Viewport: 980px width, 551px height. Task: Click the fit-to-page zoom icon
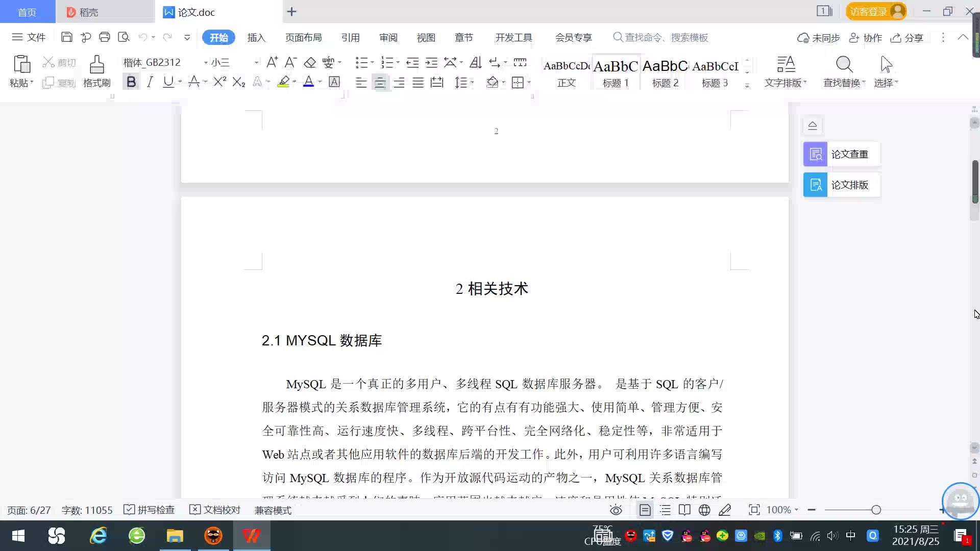pyautogui.click(x=754, y=510)
